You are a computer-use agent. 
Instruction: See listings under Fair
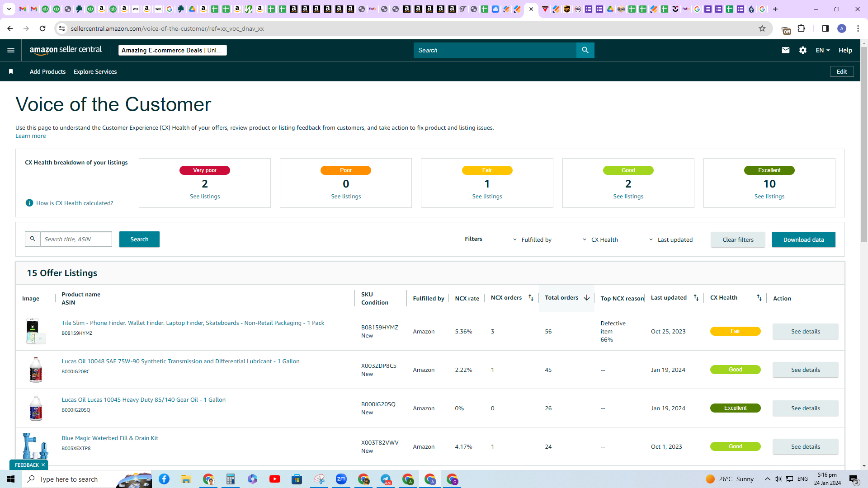(x=487, y=196)
